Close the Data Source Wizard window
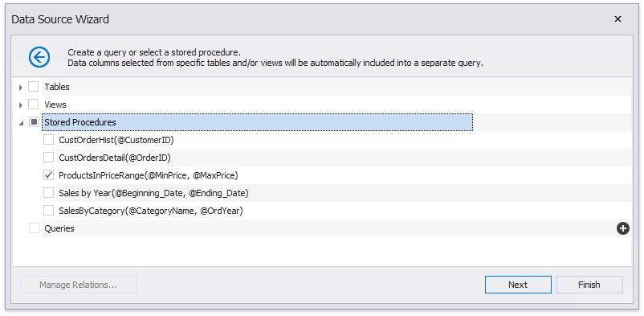Screen dimensions: 644x316 click(x=618, y=19)
